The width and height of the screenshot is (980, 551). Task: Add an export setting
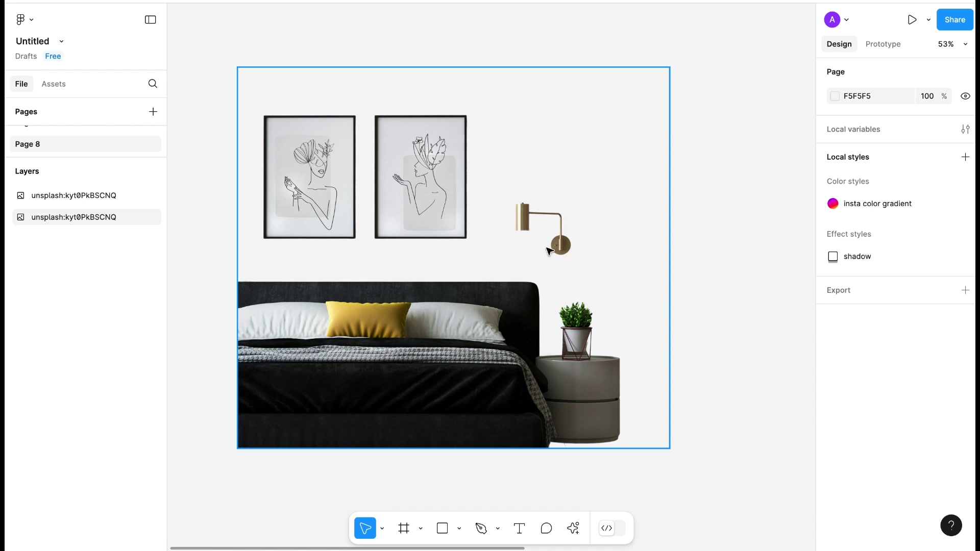(x=965, y=290)
